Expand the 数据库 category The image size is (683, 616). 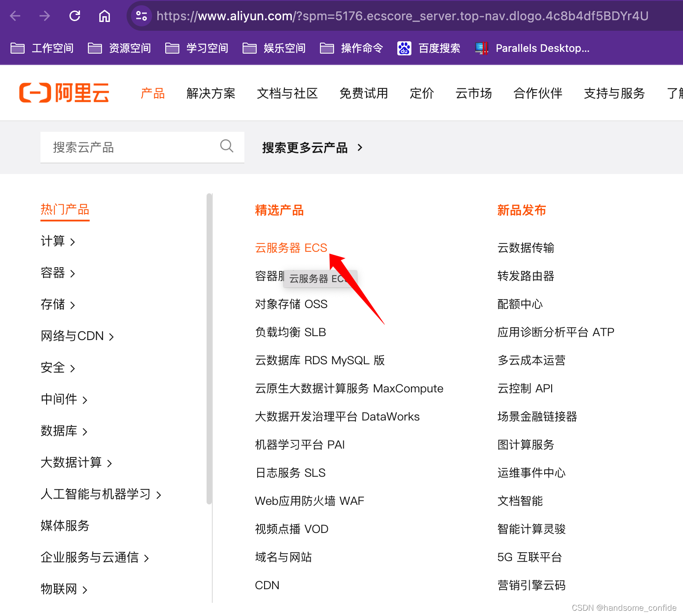click(x=64, y=431)
